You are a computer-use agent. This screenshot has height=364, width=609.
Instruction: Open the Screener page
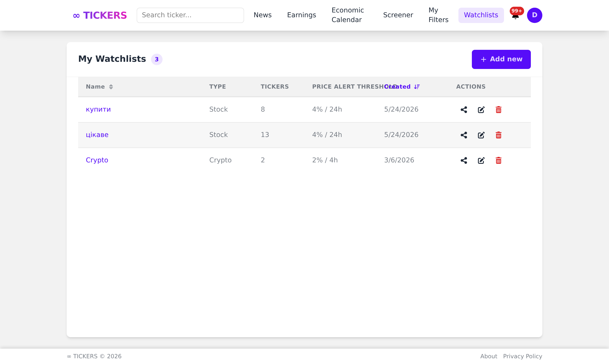(398, 15)
